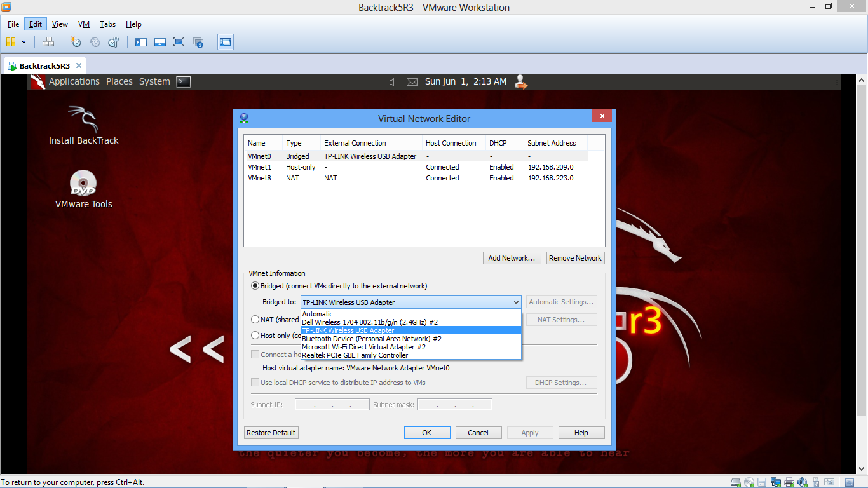Click the VMware Tools DVD desktop icon
This screenshot has height=488, width=868.
[x=83, y=189]
